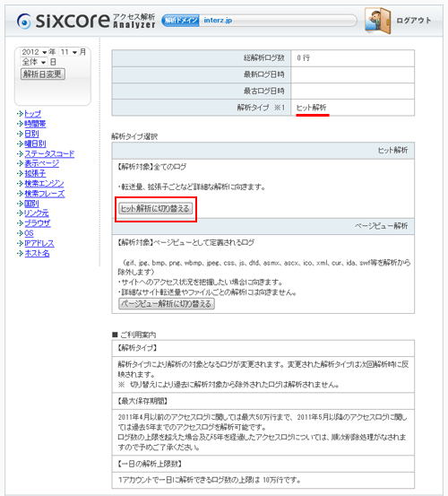Screen dimensions: 448x496
Task: Click the ヒット解析 analysis type value
Action: click(x=311, y=108)
